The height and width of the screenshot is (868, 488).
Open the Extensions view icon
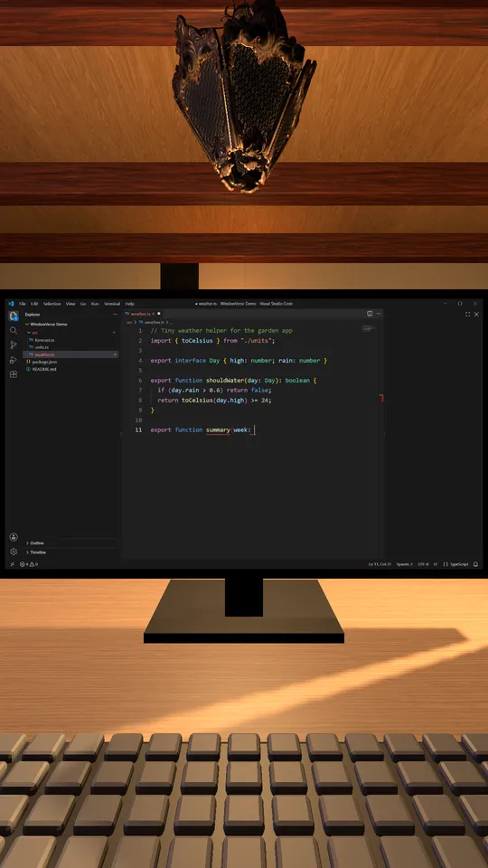14,374
